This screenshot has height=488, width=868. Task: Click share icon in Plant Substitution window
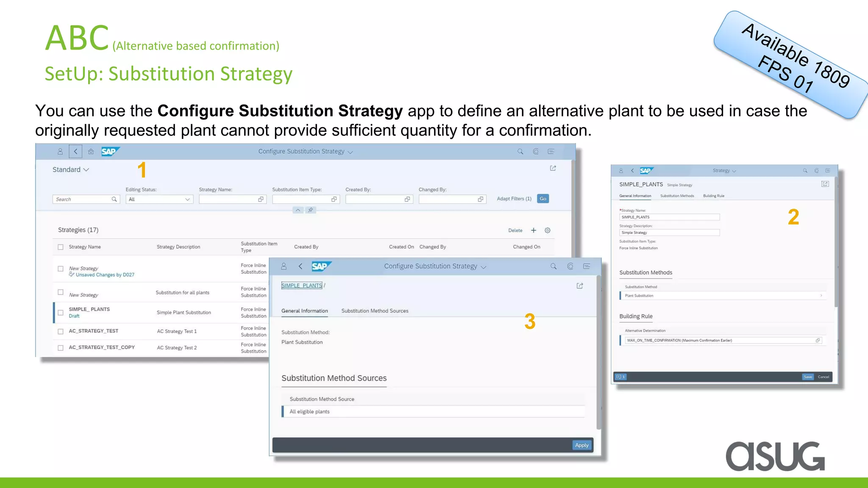[x=580, y=286]
